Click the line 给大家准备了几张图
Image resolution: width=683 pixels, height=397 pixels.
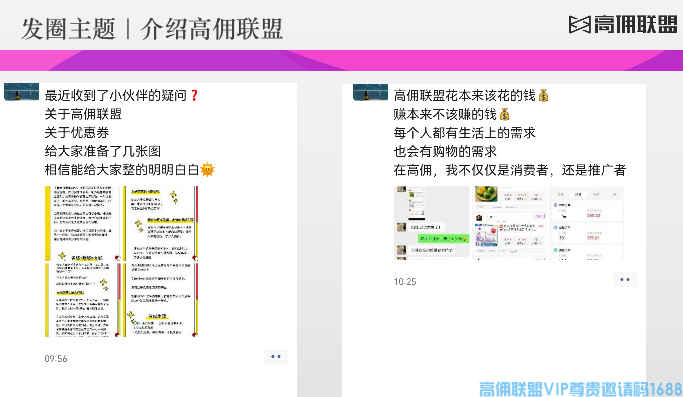tap(103, 151)
